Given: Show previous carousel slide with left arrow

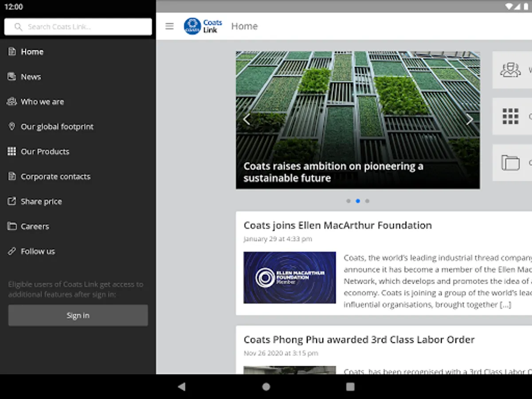Looking at the screenshot, I should point(246,119).
